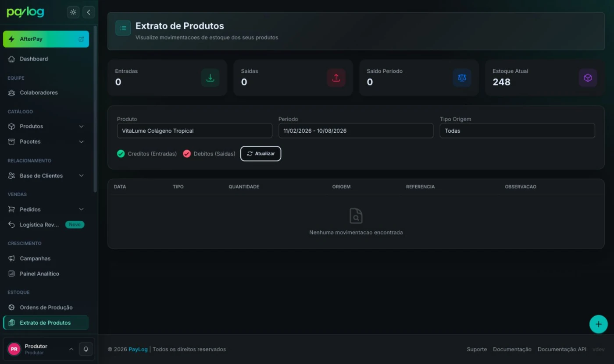
Task: Click the Colaboradores people icon
Action: pos(12,92)
